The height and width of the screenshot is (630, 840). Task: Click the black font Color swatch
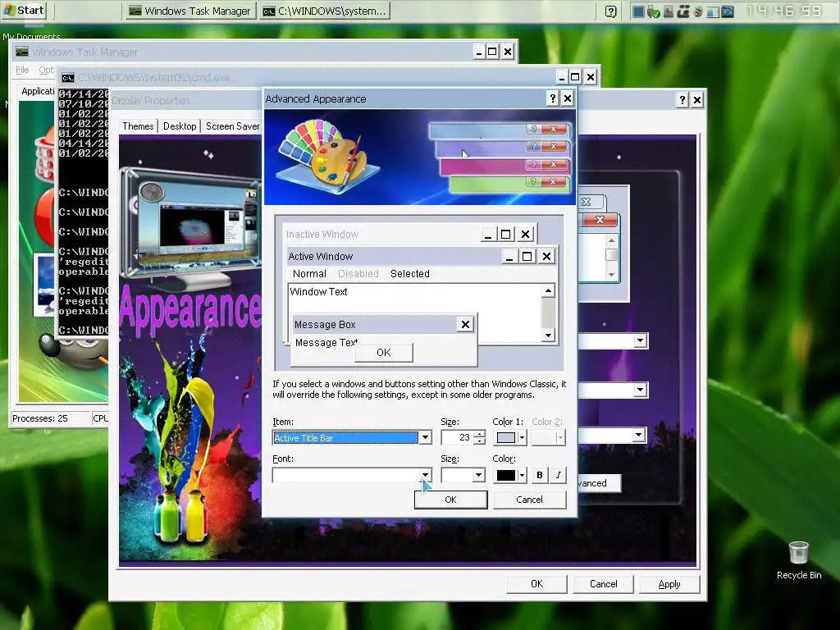pos(505,475)
